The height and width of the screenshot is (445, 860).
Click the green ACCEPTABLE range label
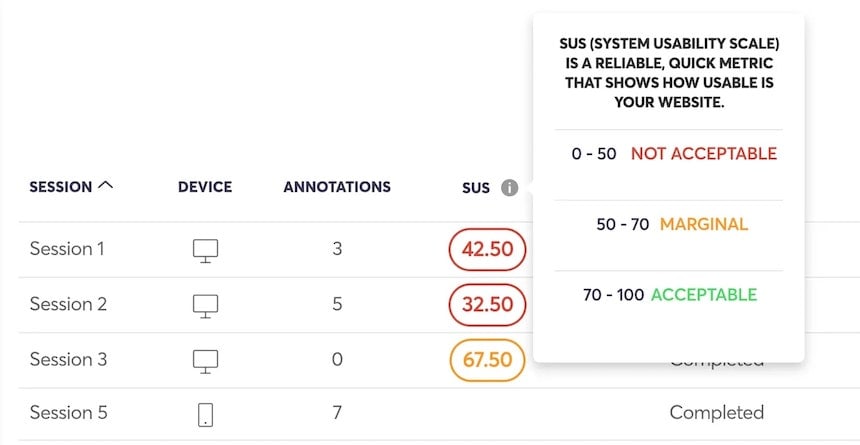pos(703,295)
